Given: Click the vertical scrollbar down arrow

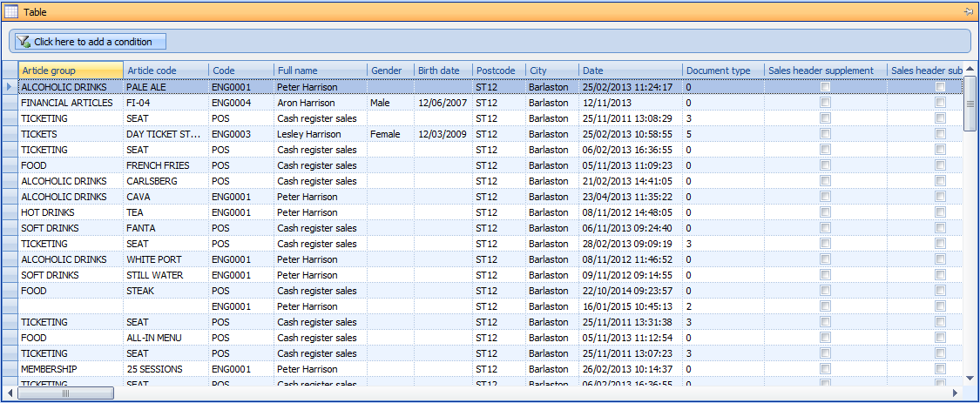Looking at the screenshot, I should coord(970,377).
